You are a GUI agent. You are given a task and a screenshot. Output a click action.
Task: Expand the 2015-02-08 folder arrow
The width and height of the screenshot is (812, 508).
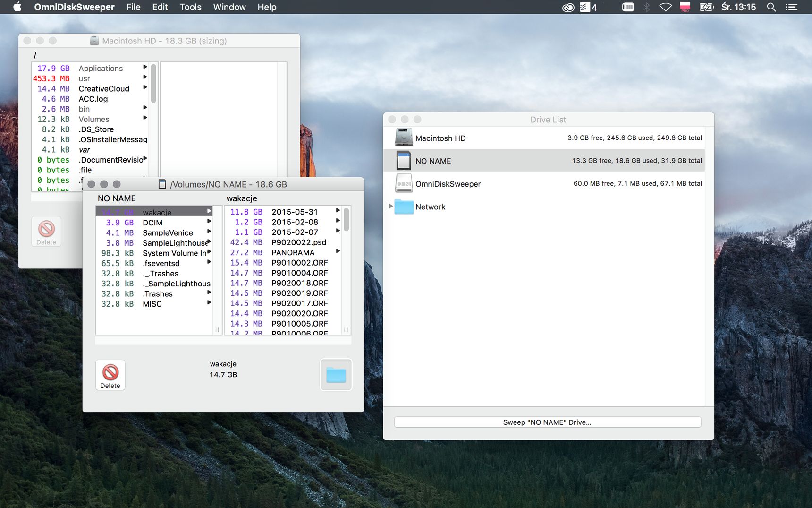pos(338,221)
